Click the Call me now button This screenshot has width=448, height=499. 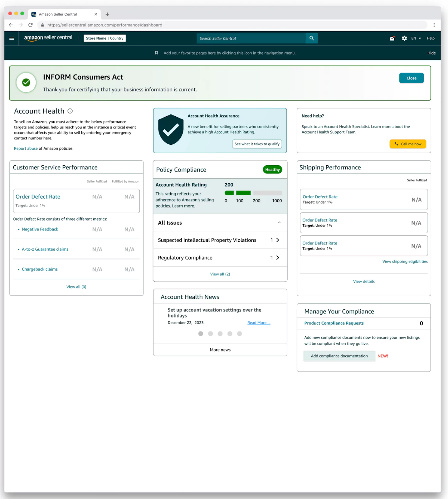[408, 144]
